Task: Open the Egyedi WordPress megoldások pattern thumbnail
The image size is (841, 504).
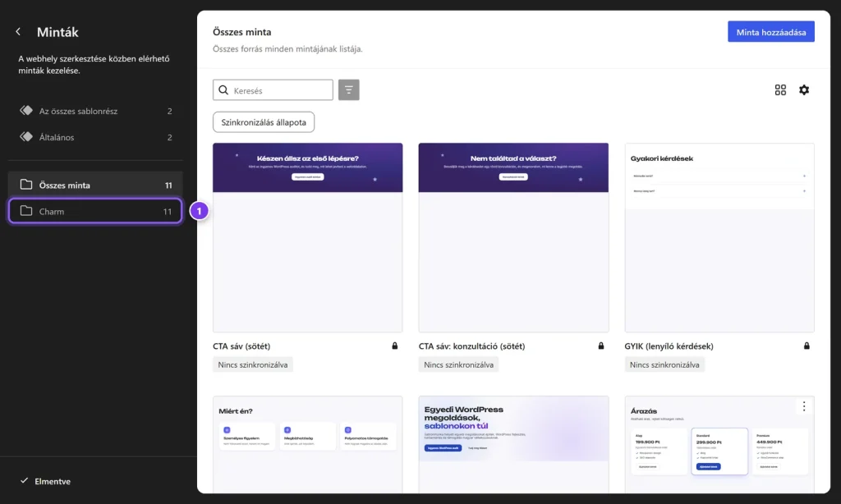Action: click(x=513, y=444)
